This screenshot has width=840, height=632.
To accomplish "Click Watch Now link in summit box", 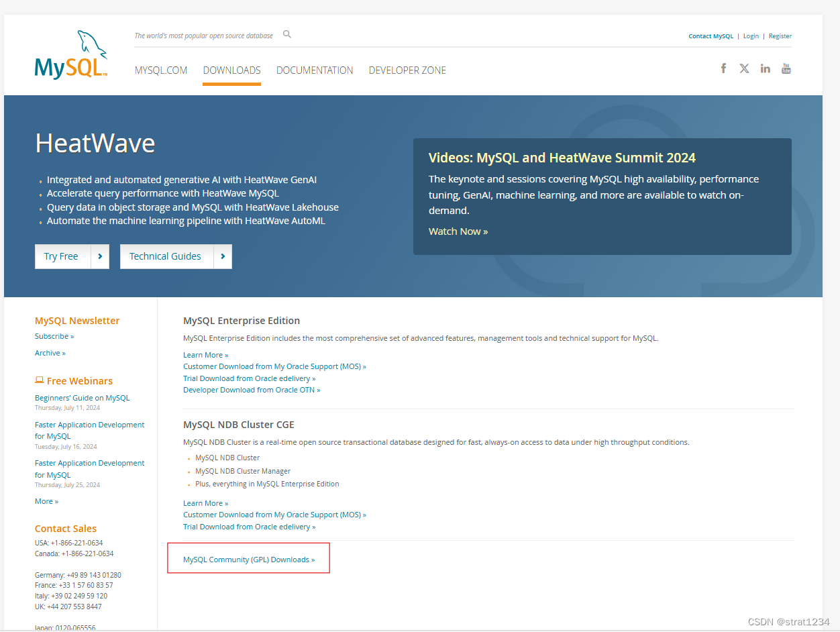I will click(x=458, y=231).
